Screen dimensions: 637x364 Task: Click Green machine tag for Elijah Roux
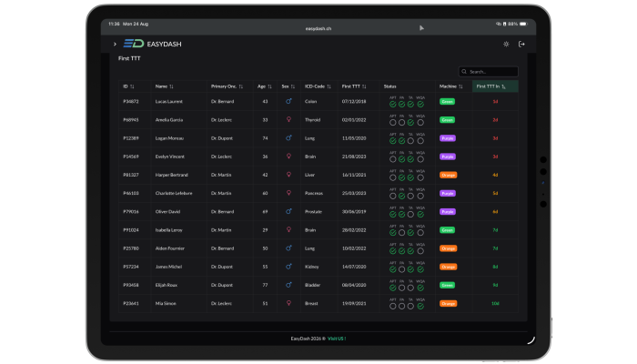448,285
